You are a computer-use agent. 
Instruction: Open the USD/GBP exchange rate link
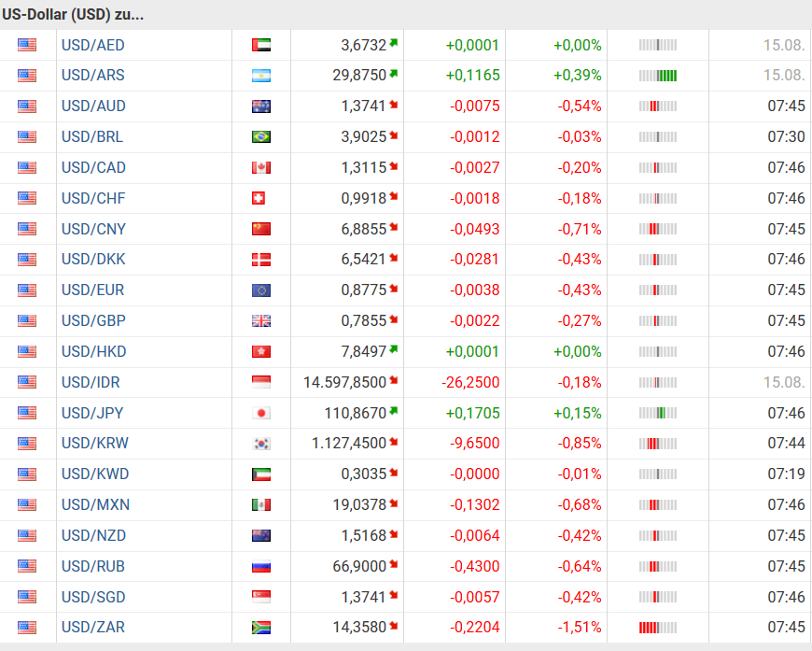[x=93, y=321]
